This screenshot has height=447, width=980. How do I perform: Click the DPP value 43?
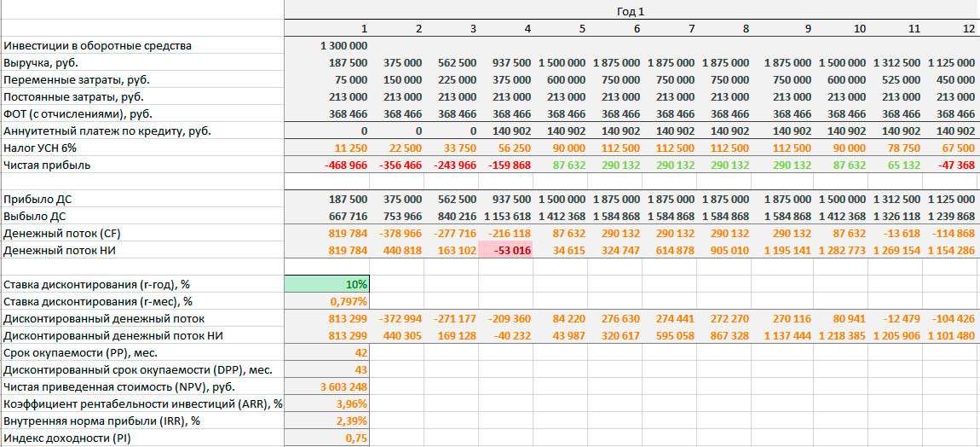click(x=327, y=369)
